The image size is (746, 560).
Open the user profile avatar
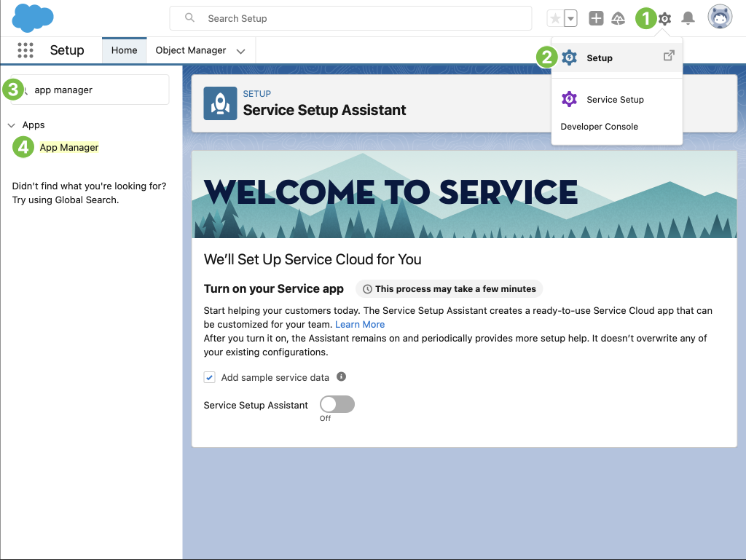(x=720, y=18)
